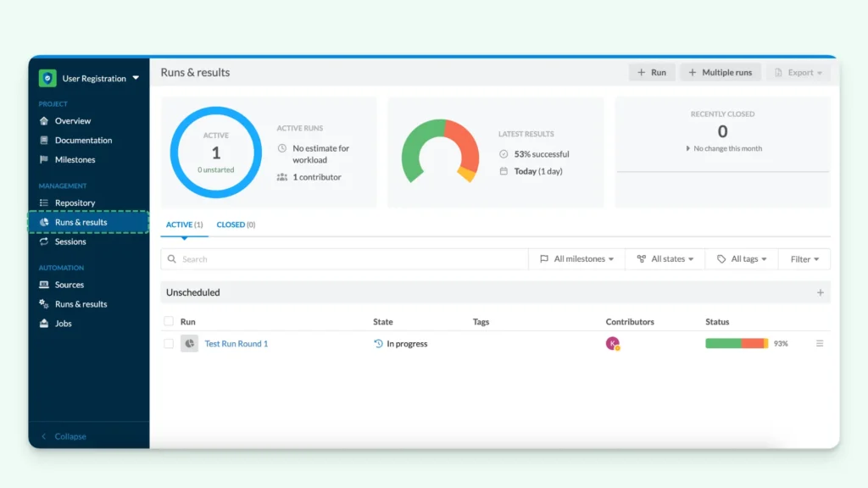The width and height of the screenshot is (868, 488).
Task: Open the All states dropdown
Action: pyautogui.click(x=665, y=258)
